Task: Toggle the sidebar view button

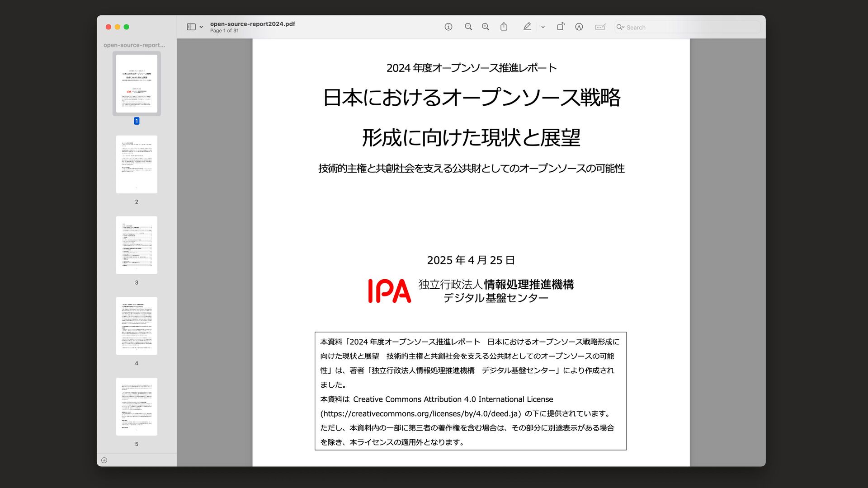Action: tap(191, 27)
